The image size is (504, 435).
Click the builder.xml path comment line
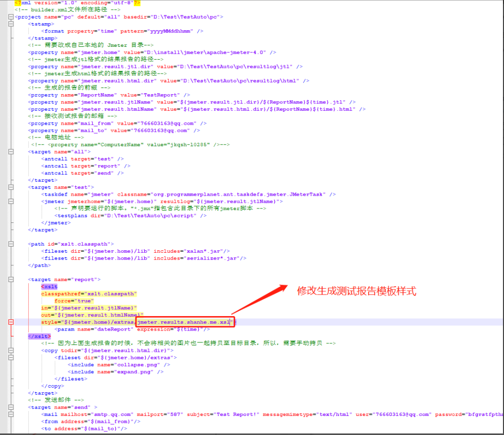click(67, 10)
